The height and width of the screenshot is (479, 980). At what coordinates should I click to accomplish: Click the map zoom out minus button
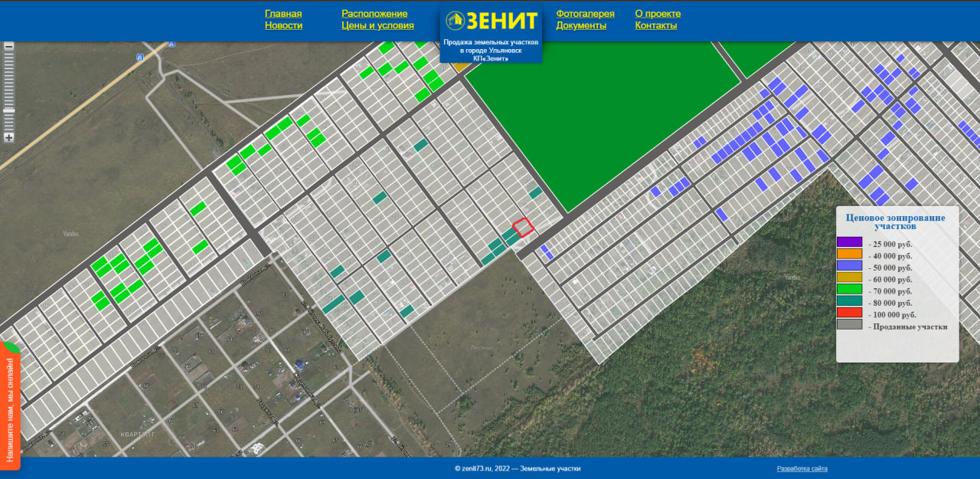pos(9,46)
